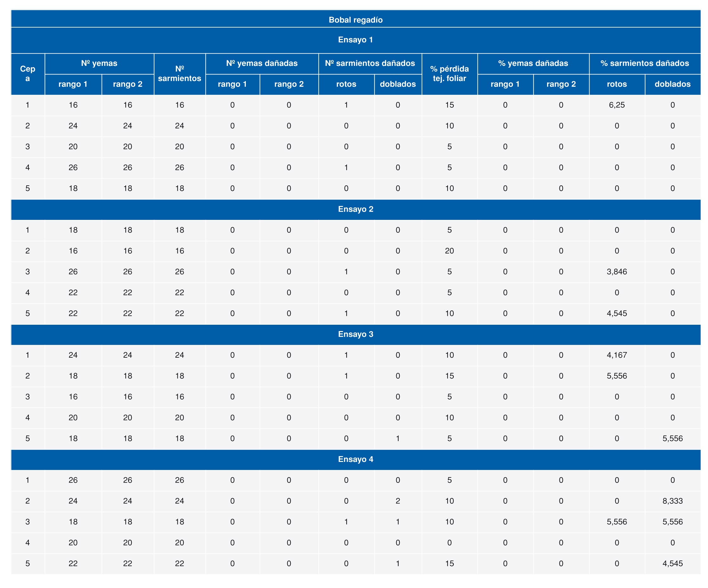Click the '4,167' value in Ensayo 3
This screenshot has height=588, width=708.
(617, 355)
